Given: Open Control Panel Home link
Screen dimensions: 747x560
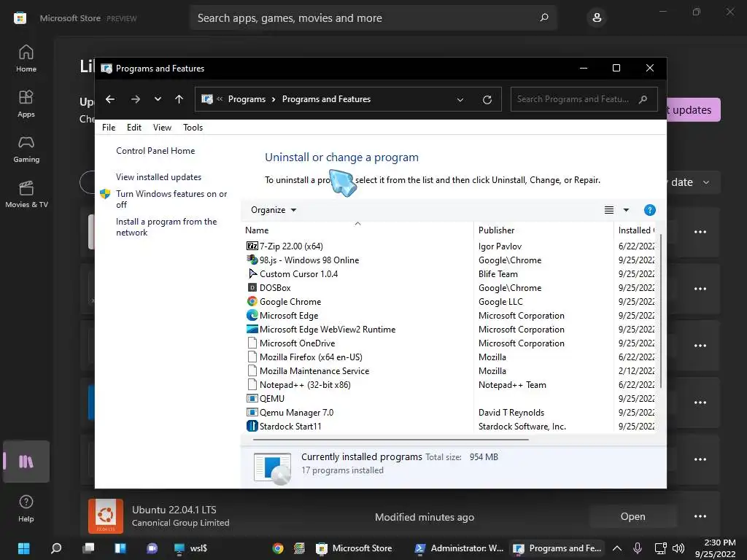Looking at the screenshot, I should click(x=155, y=151).
